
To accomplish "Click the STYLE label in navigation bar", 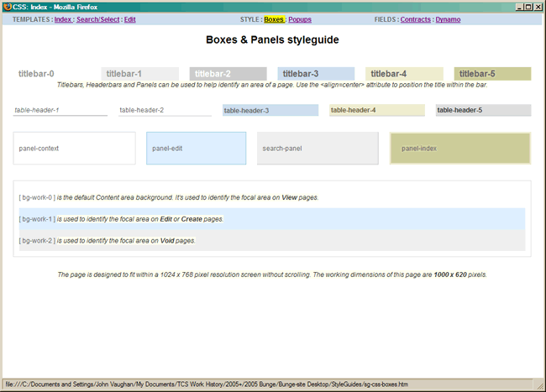I will [x=249, y=19].
